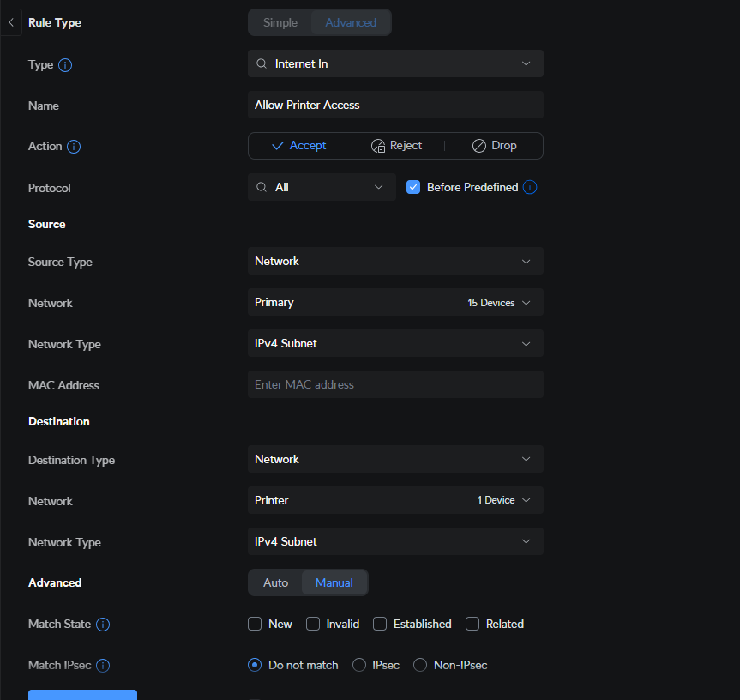
Task: Select the Drop action
Action: (x=495, y=146)
